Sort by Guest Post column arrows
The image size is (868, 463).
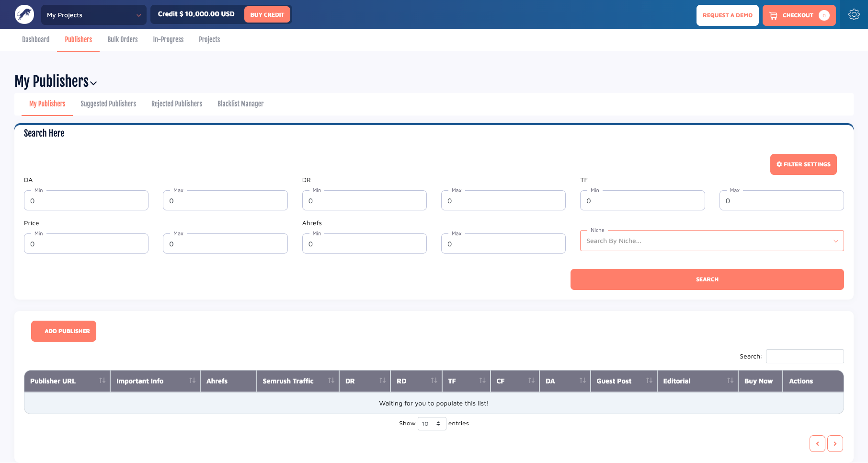(649, 381)
